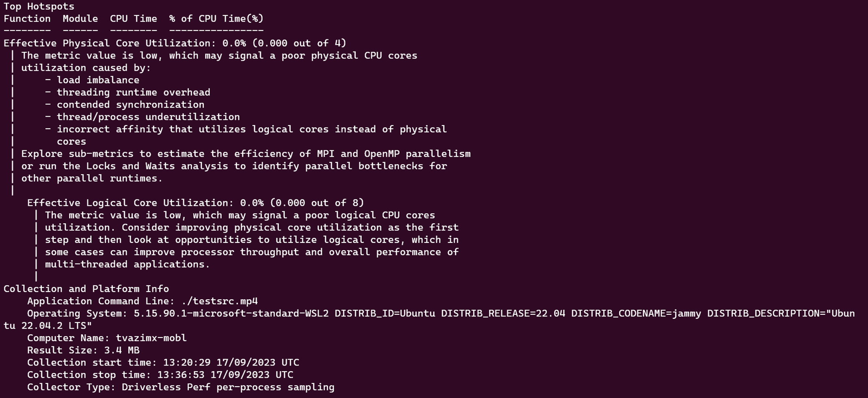868x398 pixels.
Task: Click the 'Collection and Platform Info' heading
Action: coord(86,289)
